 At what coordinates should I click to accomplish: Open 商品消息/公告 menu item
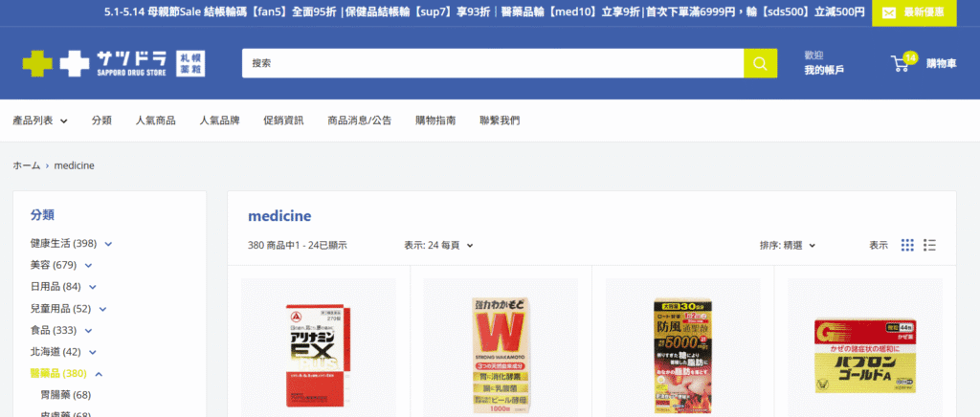coord(360,121)
